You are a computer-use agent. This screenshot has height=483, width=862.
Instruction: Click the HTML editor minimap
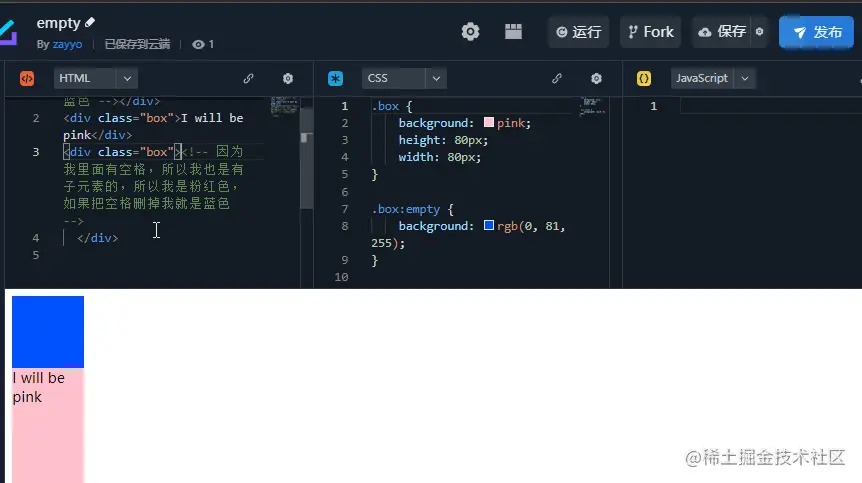point(284,107)
